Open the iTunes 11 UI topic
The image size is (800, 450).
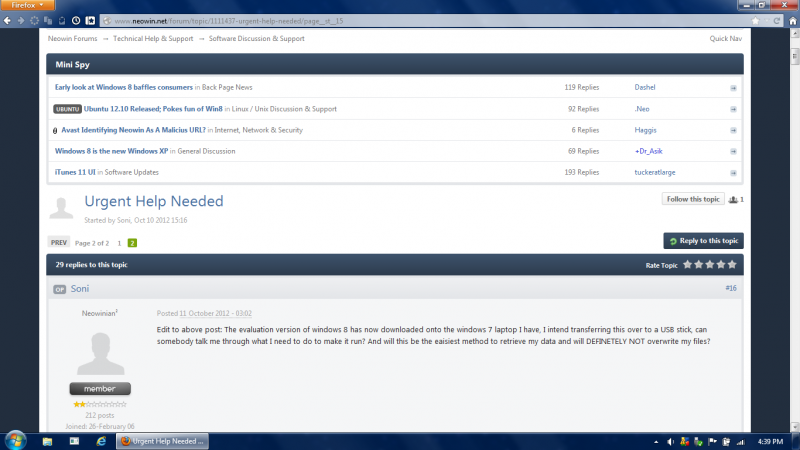point(75,172)
